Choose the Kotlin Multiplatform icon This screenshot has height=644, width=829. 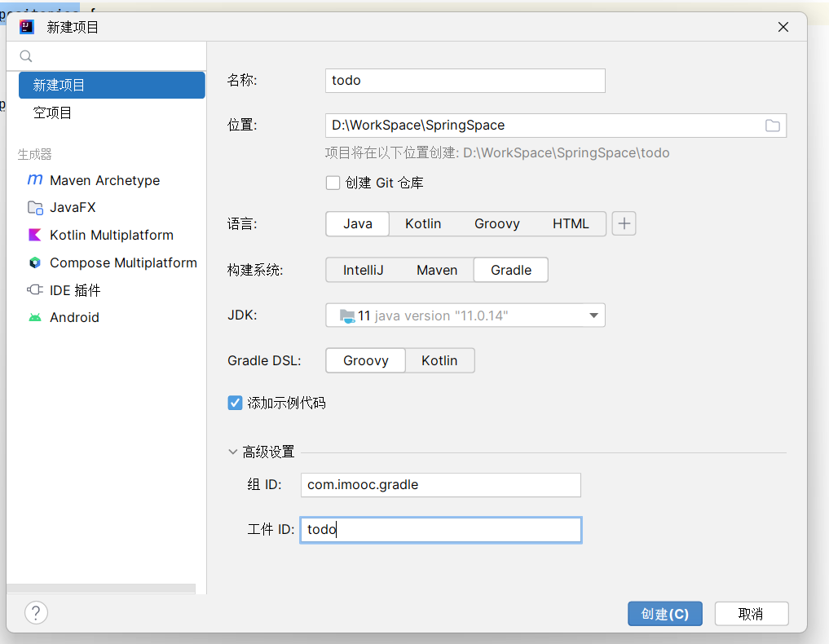(x=35, y=235)
